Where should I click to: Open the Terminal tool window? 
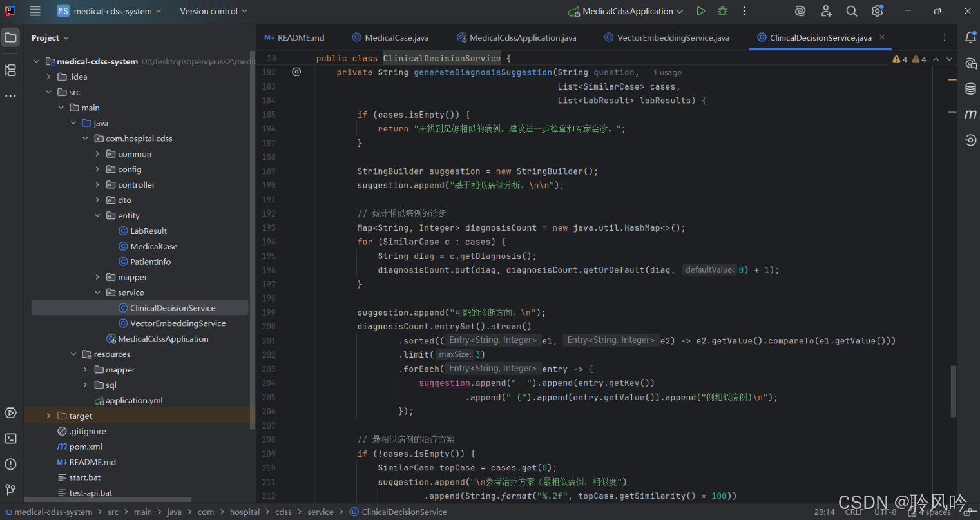[10, 439]
